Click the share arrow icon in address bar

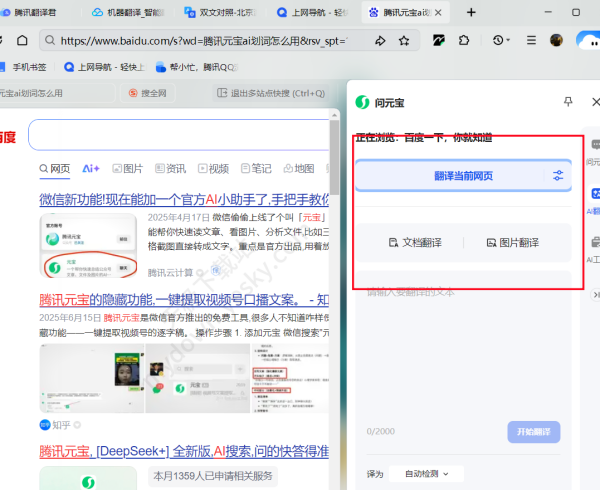coord(380,41)
